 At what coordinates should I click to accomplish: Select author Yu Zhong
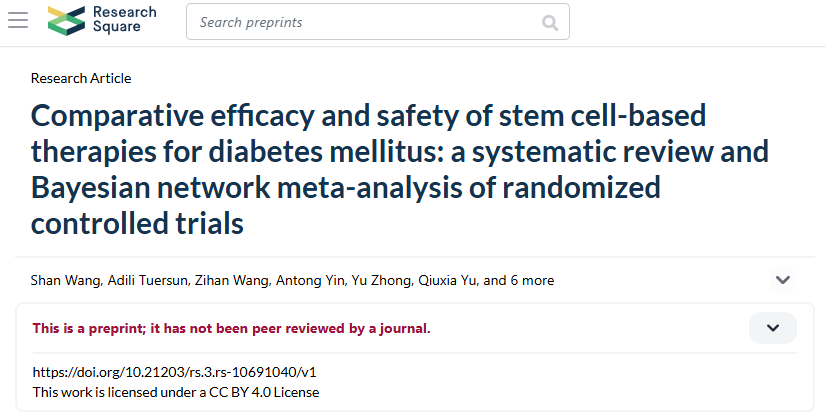coord(381,280)
